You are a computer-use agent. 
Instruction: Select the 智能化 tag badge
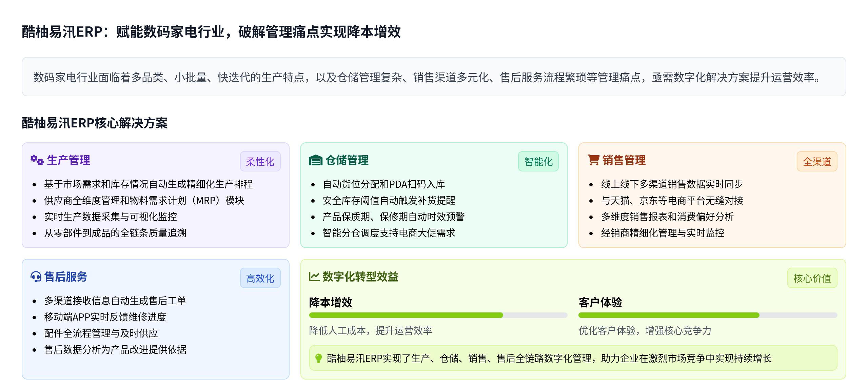coord(538,162)
